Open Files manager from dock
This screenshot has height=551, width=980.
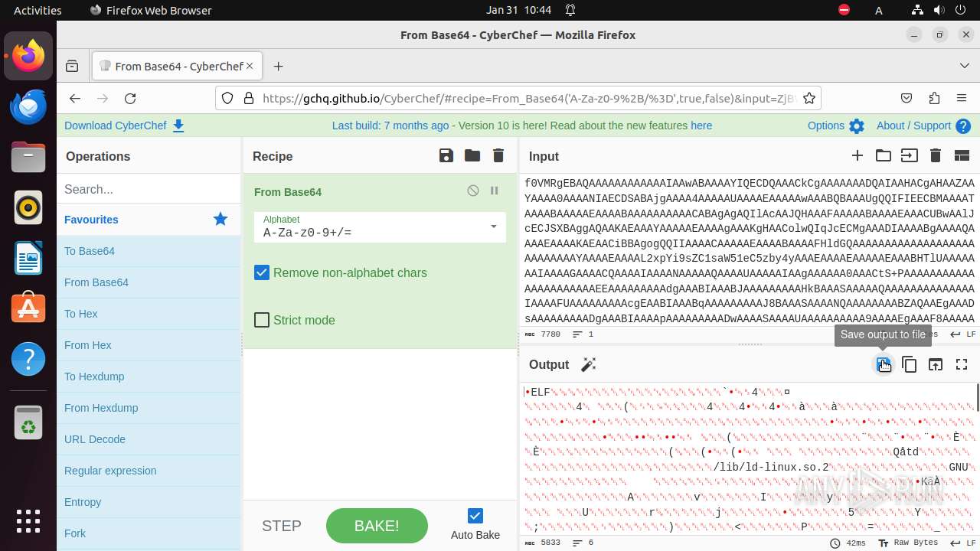tap(28, 157)
